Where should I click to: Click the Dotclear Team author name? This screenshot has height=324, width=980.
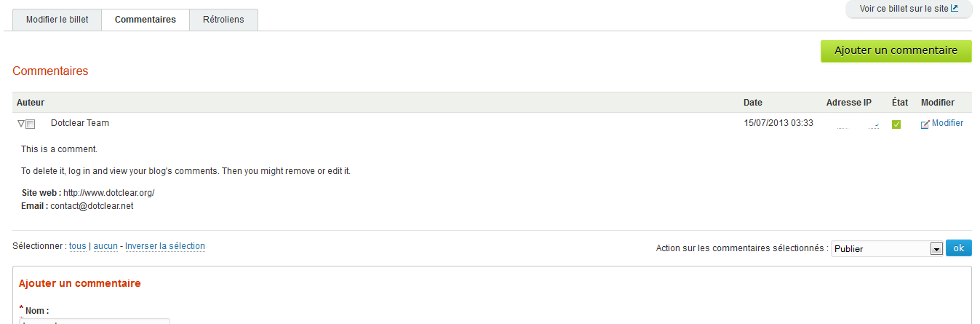point(80,123)
